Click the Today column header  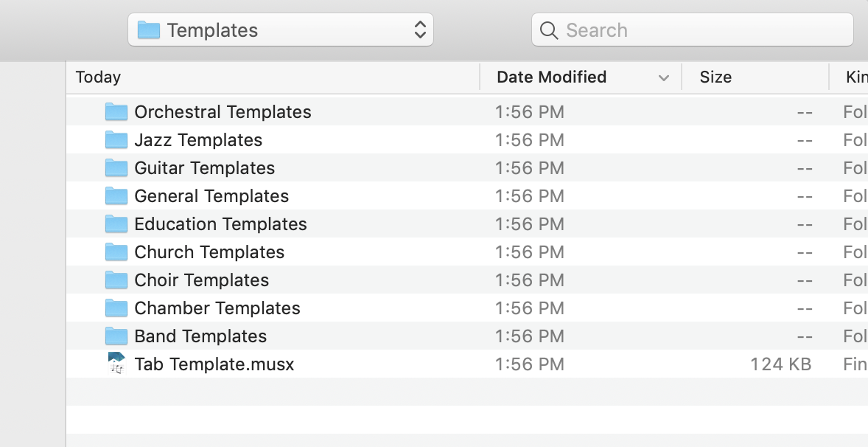pos(99,77)
